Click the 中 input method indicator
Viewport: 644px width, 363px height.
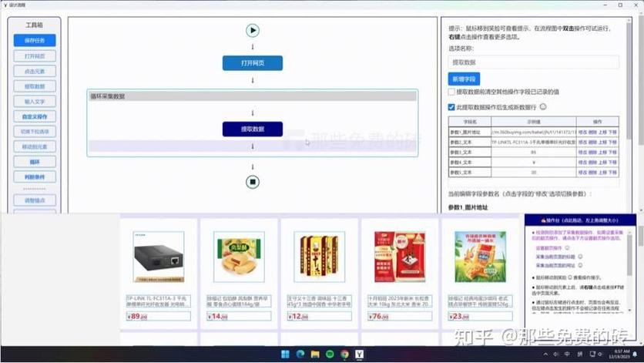tap(567, 354)
